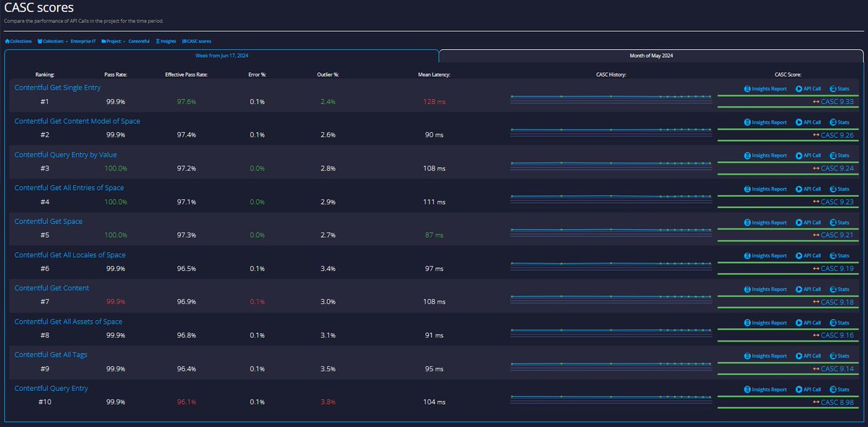Open Stats for Contentful Query Entry #10
The image size is (868, 427).
(838, 389)
